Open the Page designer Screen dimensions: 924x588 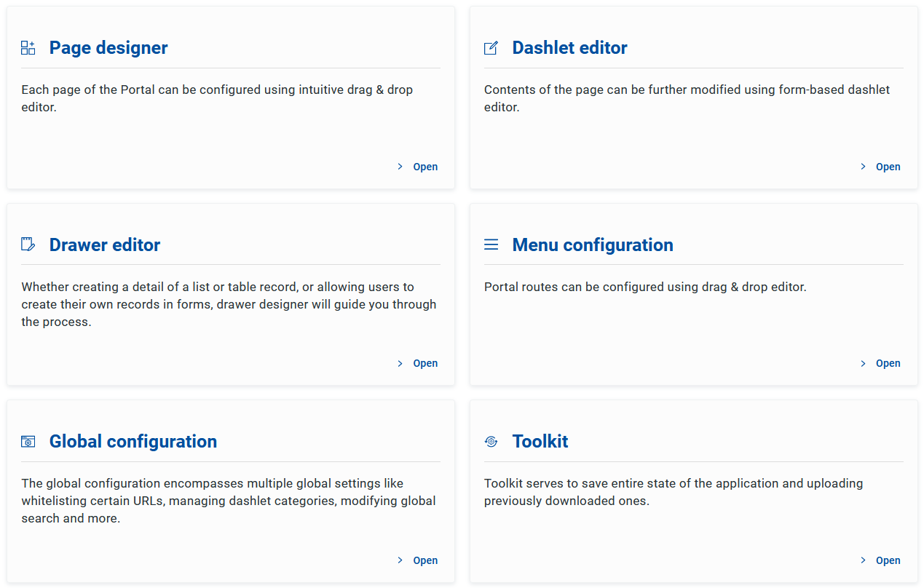point(425,167)
